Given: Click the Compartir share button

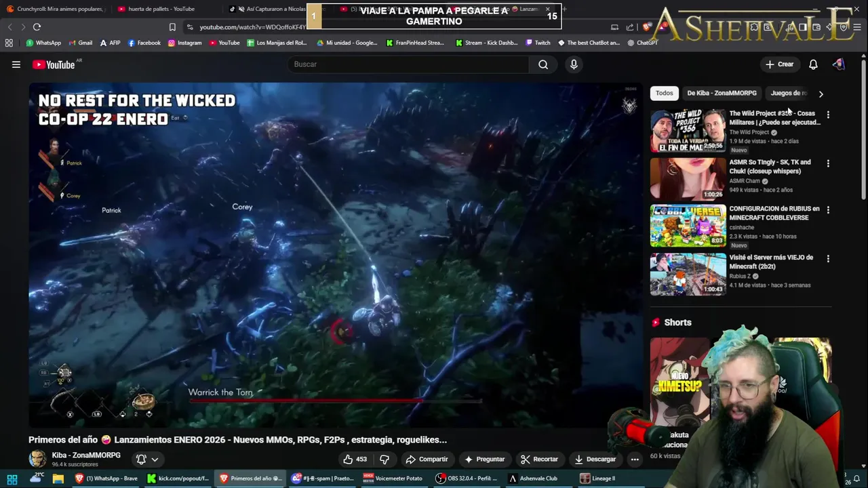Looking at the screenshot, I should 427,459.
